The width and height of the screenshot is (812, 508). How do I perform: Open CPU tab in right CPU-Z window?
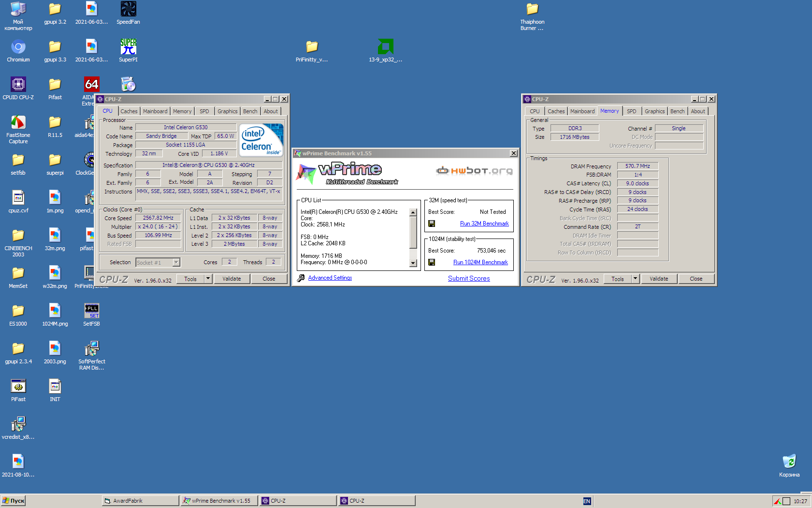535,111
